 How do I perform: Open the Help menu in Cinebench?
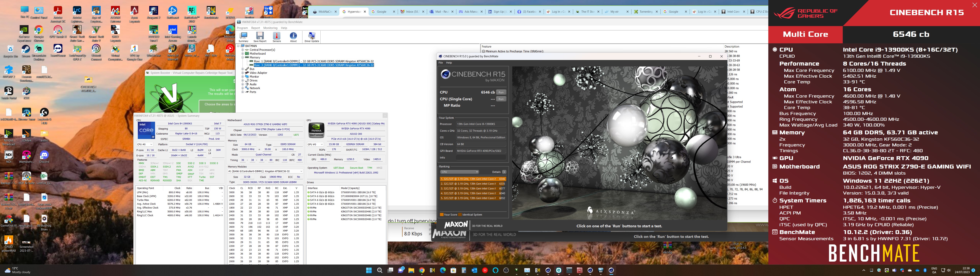pos(449,62)
